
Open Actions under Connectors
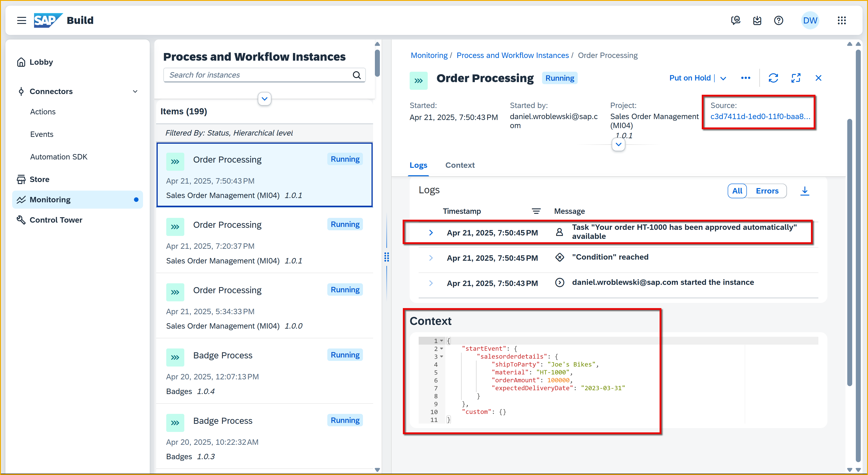pyautogui.click(x=43, y=111)
